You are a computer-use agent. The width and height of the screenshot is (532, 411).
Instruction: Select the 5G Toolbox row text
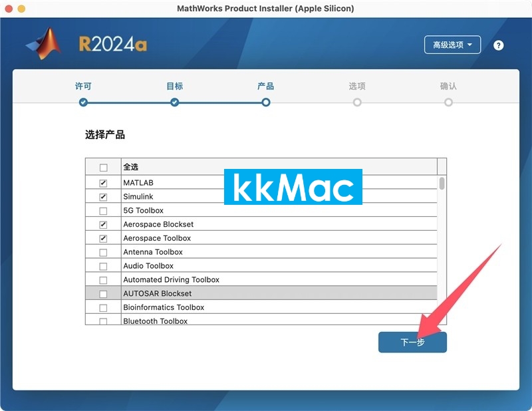tap(143, 210)
